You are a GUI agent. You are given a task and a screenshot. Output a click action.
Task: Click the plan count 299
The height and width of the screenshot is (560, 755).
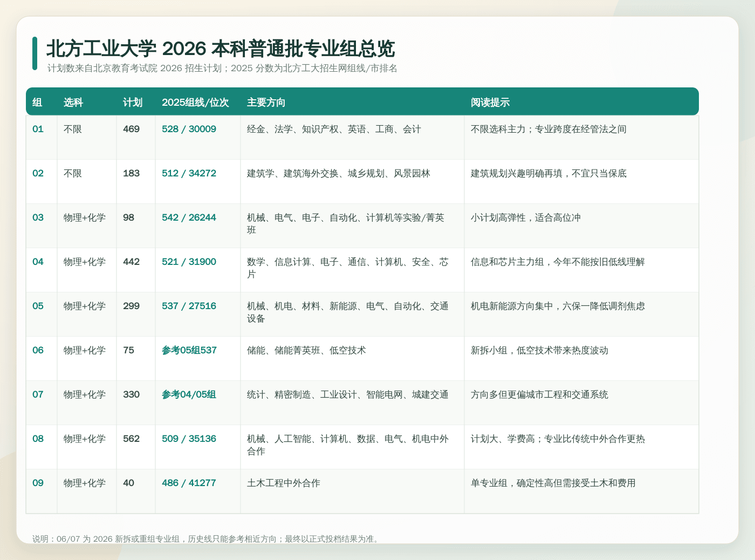[131, 306]
